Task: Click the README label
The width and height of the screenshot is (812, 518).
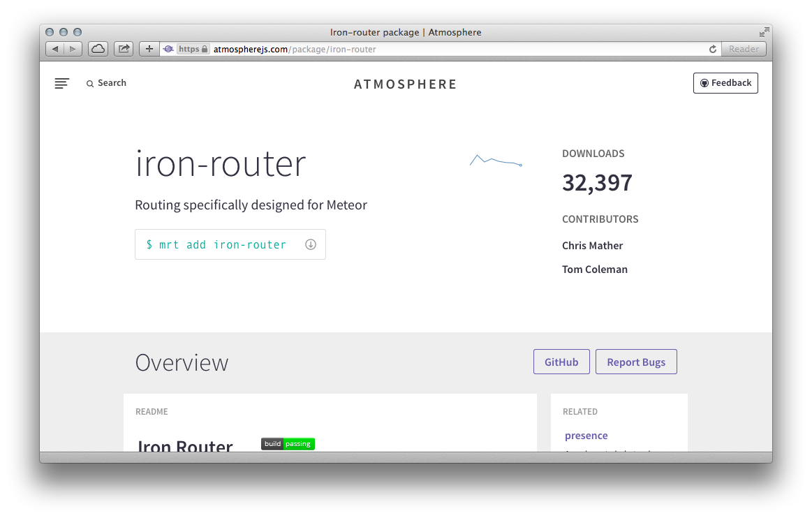Action: (152, 412)
